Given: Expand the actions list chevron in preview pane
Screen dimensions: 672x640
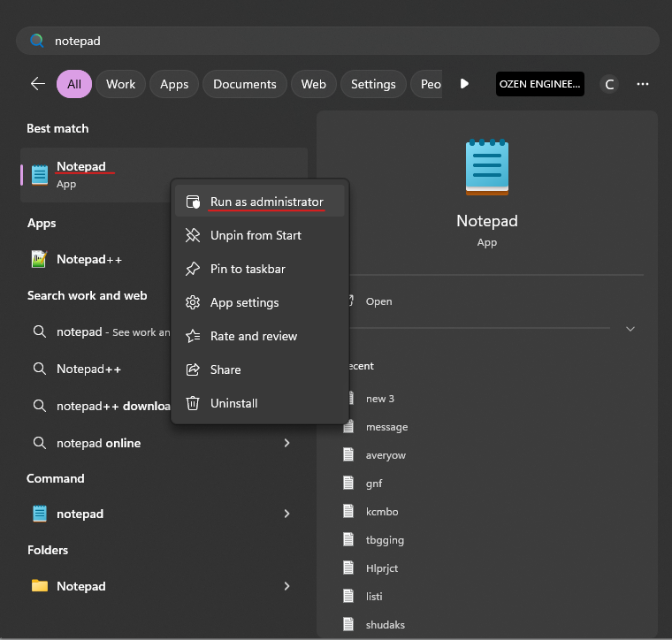Looking at the screenshot, I should pyautogui.click(x=630, y=329).
